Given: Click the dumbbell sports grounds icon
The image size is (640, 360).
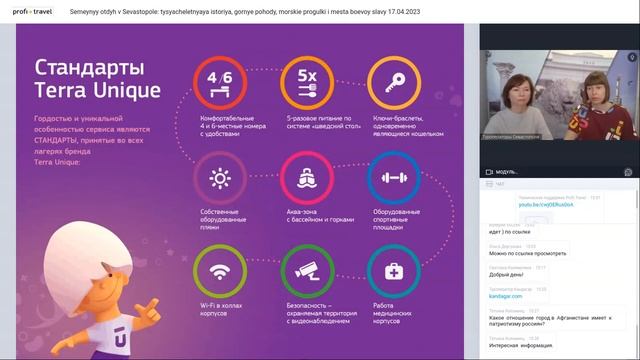Looking at the screenshot, I should pos(394,178).
